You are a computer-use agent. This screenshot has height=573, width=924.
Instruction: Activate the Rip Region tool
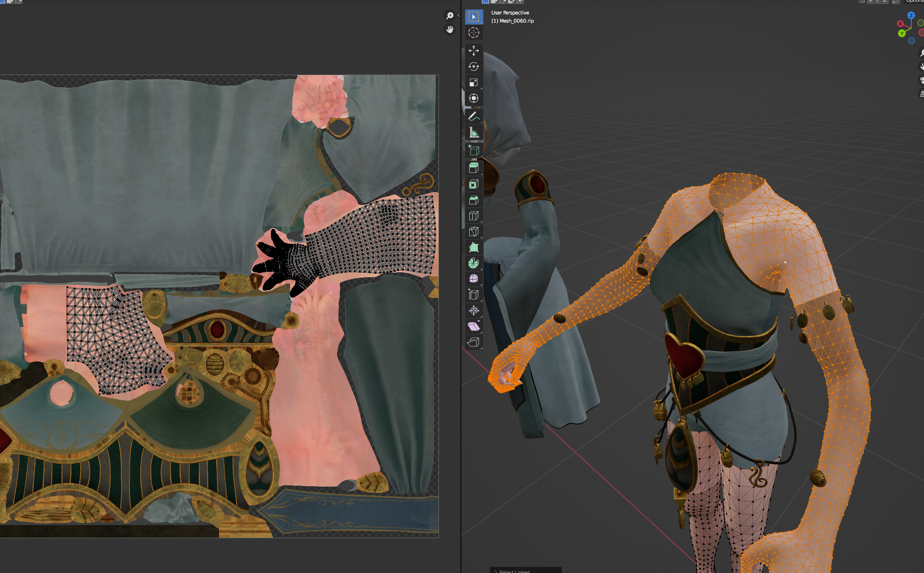tap(473, 342)
